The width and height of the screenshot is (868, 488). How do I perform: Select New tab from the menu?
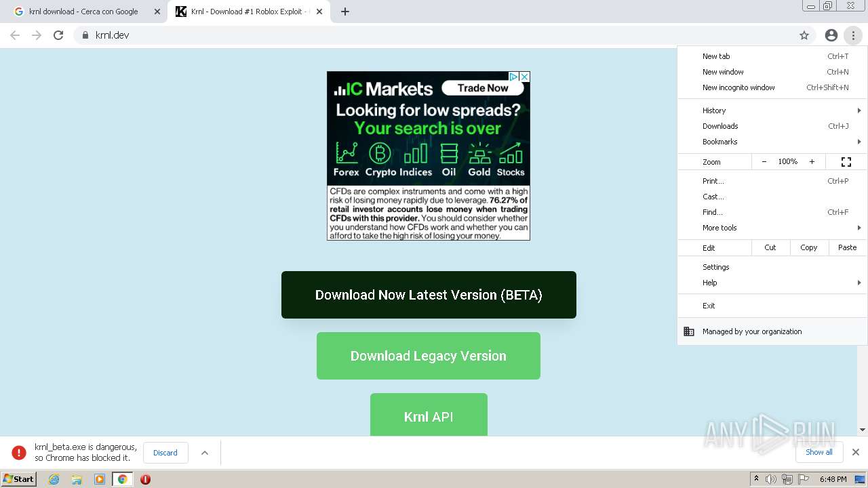coord(772,56)
